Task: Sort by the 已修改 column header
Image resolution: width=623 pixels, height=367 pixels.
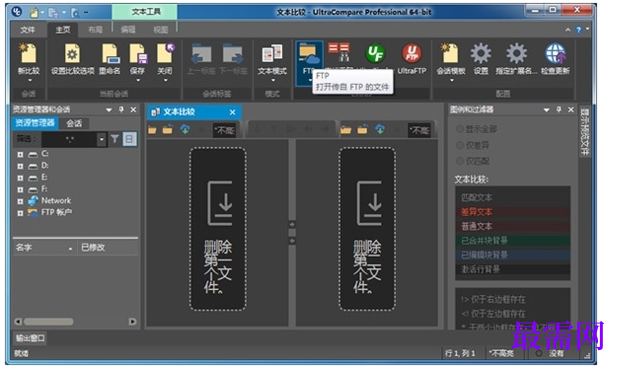Action: pyautogui.click(x=107, y=247)
